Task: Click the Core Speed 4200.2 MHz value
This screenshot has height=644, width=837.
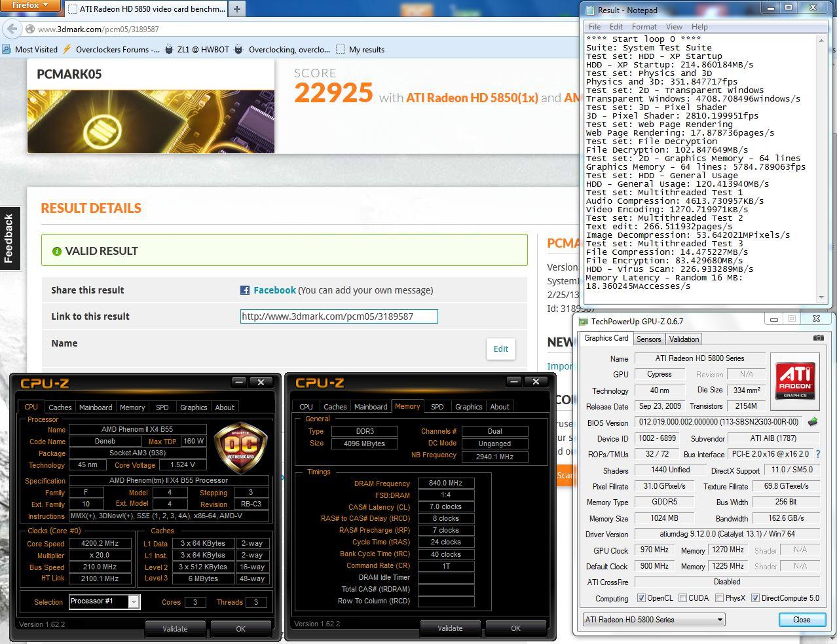Action: click(x=100, y=543)
